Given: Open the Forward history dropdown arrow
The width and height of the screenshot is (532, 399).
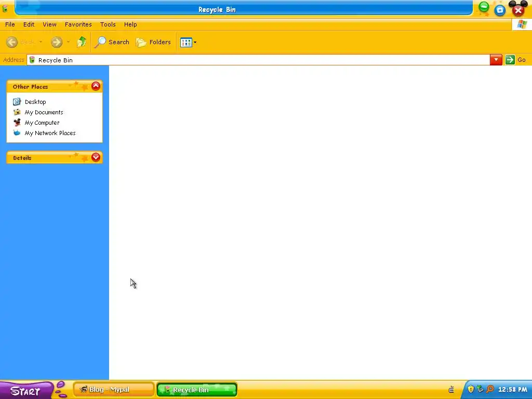Looking at the screenshot, I should point(68,42).
